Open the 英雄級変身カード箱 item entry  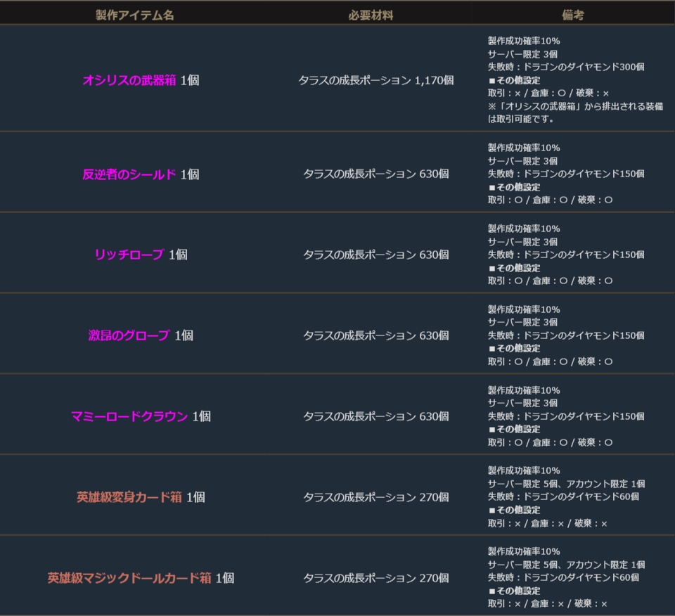click(129, 497)
